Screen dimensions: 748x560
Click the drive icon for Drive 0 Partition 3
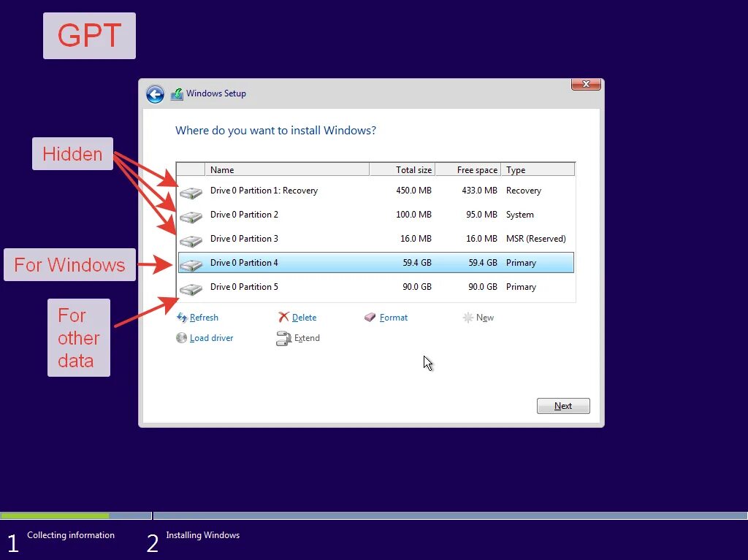click(x=191, y=241)
